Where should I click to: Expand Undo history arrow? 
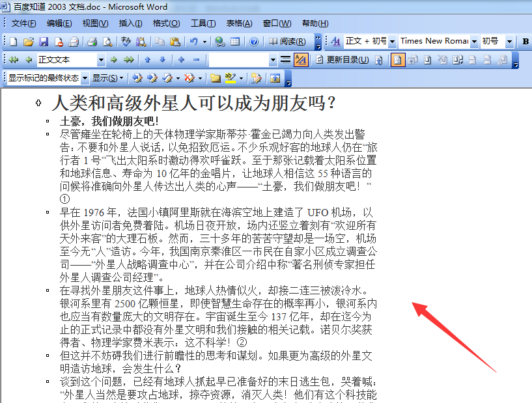(x=204, y=42)
